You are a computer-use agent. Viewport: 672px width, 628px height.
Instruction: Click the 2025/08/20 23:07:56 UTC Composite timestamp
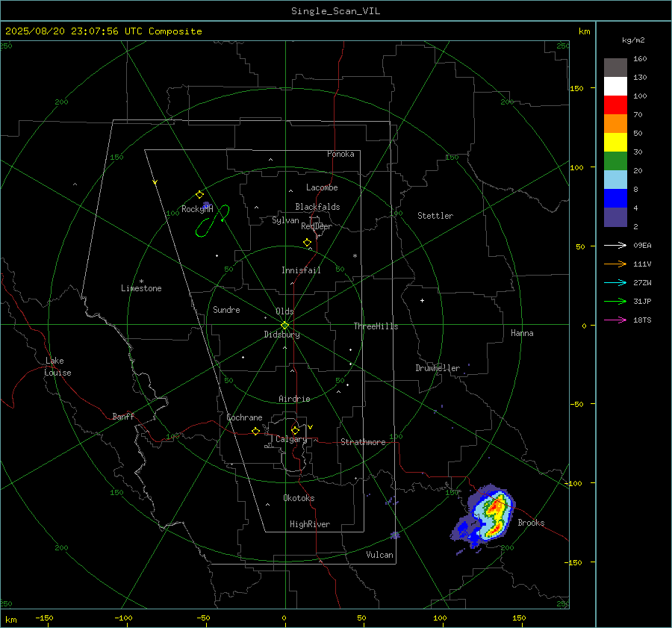(x=103, y=31)
